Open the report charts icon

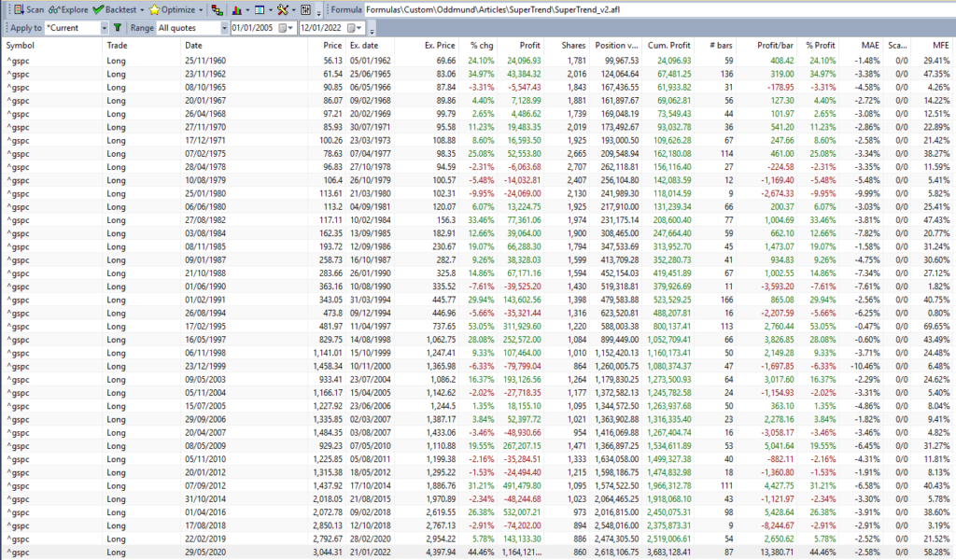238,9
